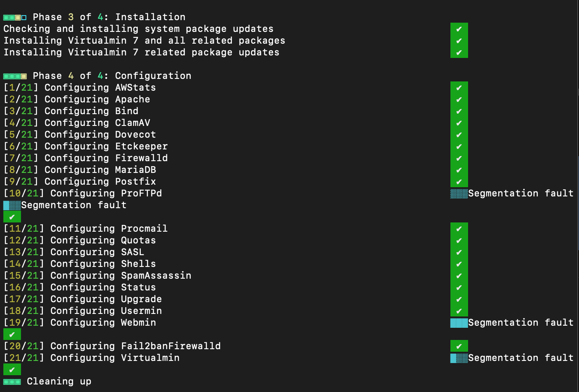The height and width of the screenshot is (392, 579).
Task: Click the Phase 4 of 4: Configuration heading
Action: 112,76
